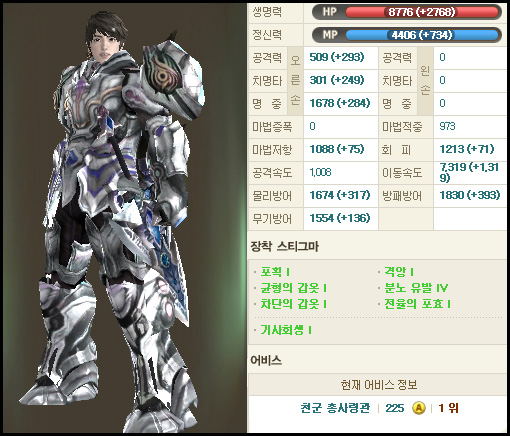Click the 장착 스티그마 section heading
Screen dimensions: 510x436
point(285,246)
